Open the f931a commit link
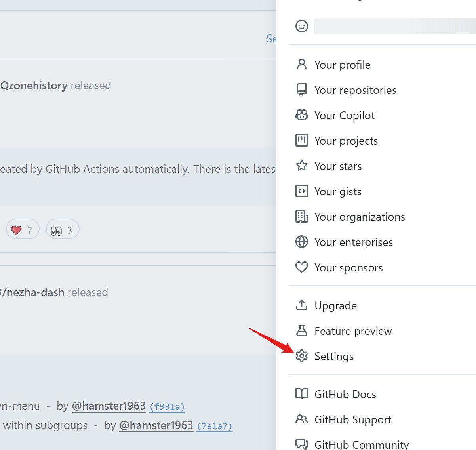This screenshot has height=450, width=476. [x=167, y=406]
